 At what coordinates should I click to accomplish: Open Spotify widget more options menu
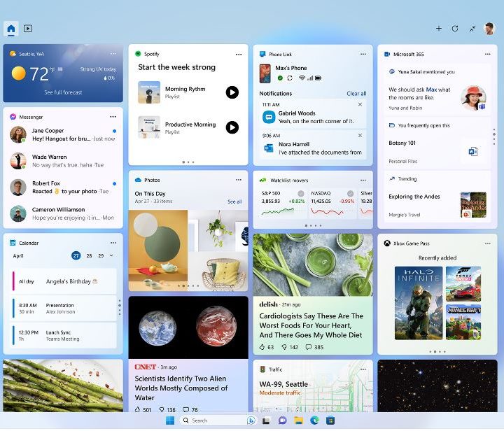239,55
